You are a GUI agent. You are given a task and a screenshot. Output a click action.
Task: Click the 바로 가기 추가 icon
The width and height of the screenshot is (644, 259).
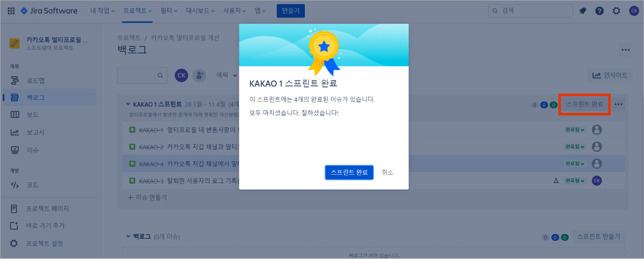(x=15, y=226)
